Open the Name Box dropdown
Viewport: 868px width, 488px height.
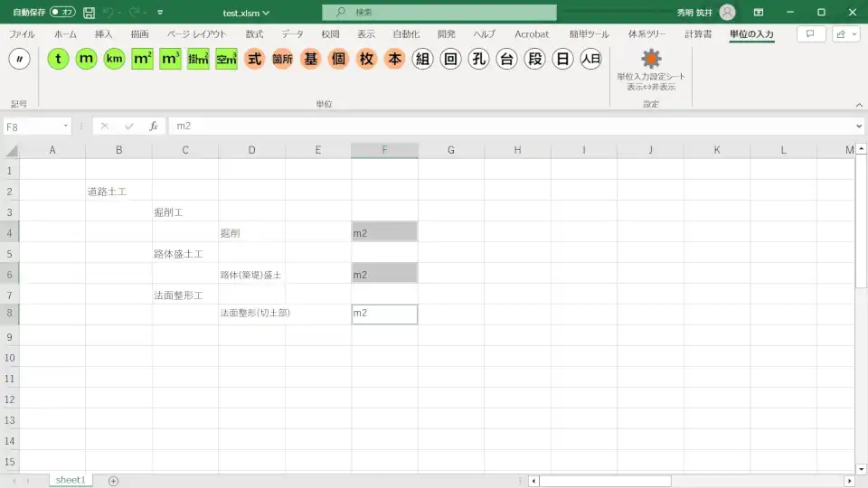[66, 127]
